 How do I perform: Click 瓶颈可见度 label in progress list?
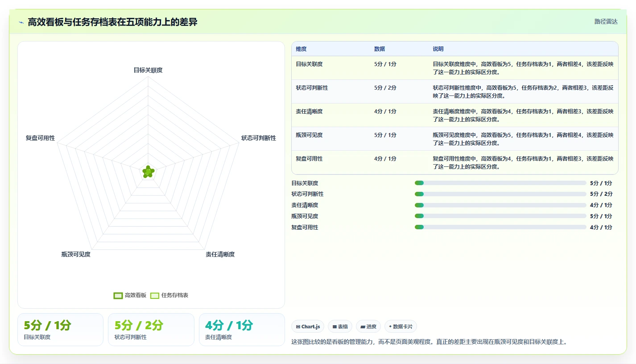(305, 216)
